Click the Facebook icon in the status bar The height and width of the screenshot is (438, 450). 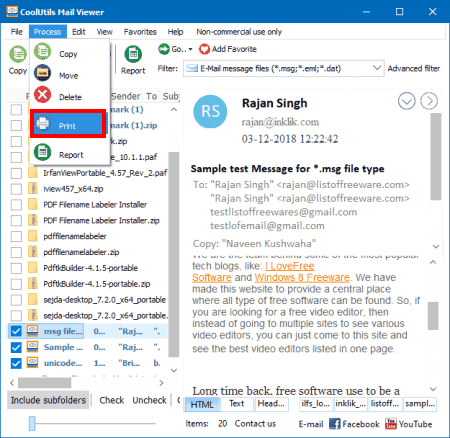point(335,424)
